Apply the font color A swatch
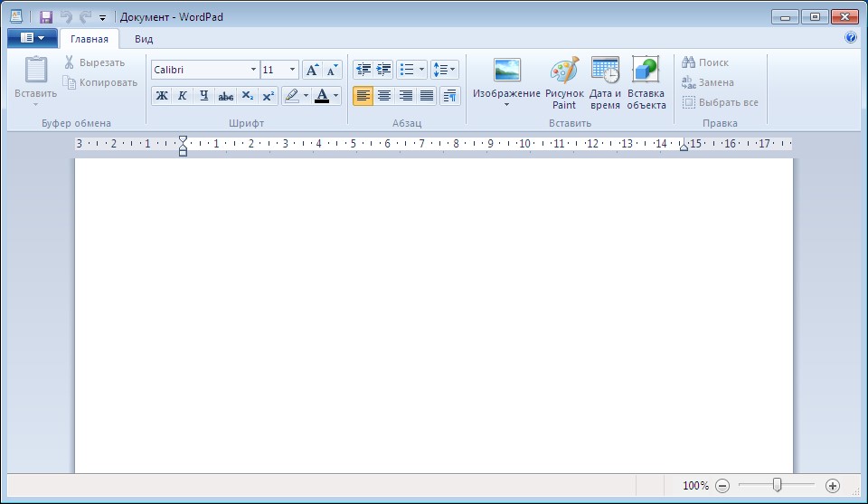This screenshot has height=504, width=868. click(x=322, y=96)
